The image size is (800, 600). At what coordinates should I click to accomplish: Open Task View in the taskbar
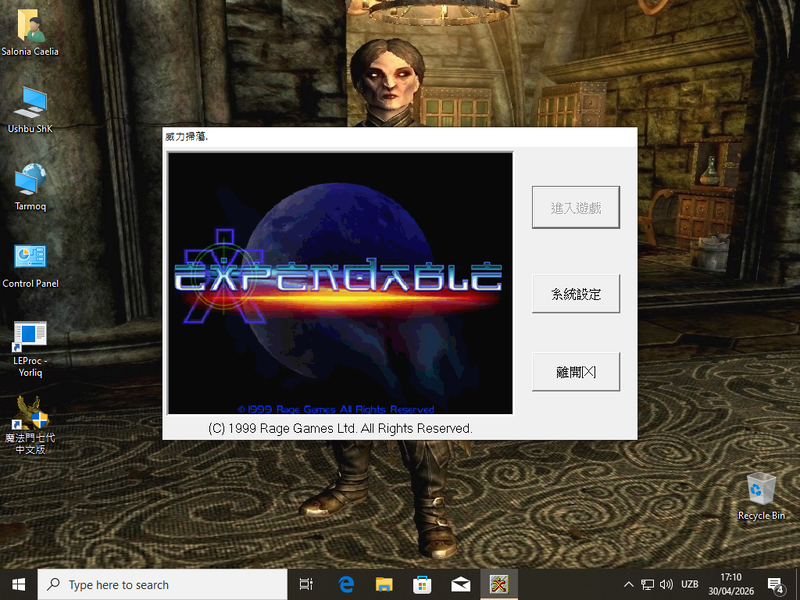306,585
